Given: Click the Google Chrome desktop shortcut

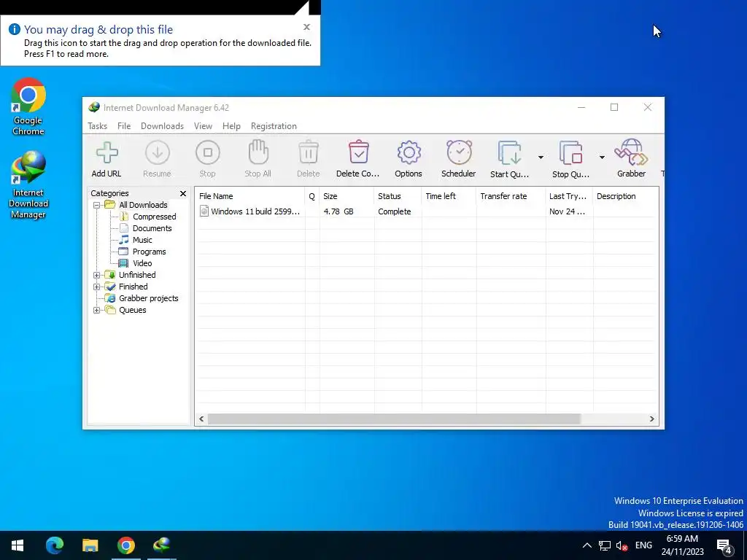Looking at the screenshot, I should 28,106.
